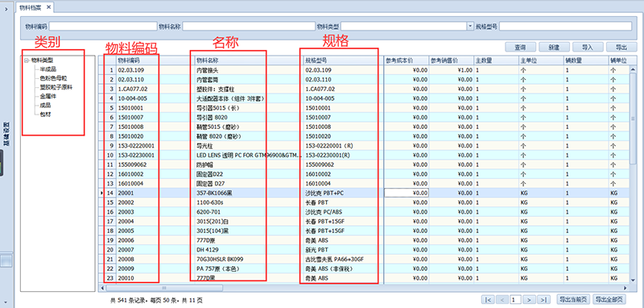This screenshot has height=308, width=644.
Task: Go to the first page of results
Action: pyautogui.click(x=488, y=299)
